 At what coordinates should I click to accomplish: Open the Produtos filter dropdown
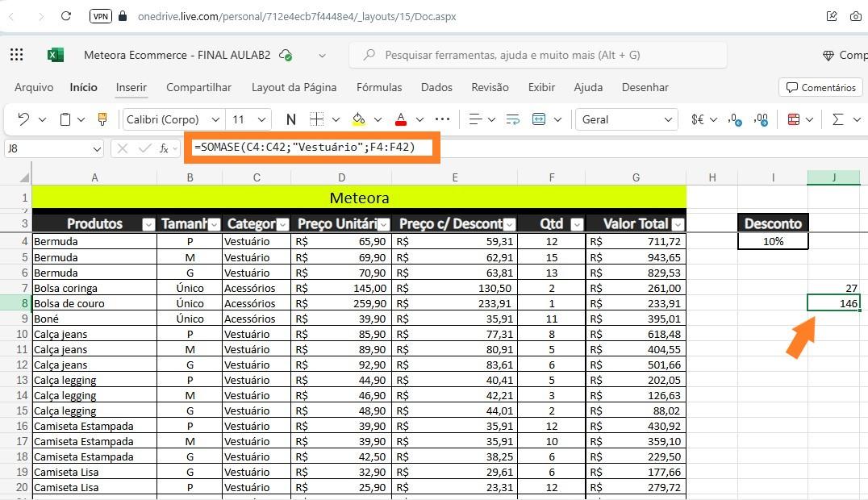click(x=148, y=224)
